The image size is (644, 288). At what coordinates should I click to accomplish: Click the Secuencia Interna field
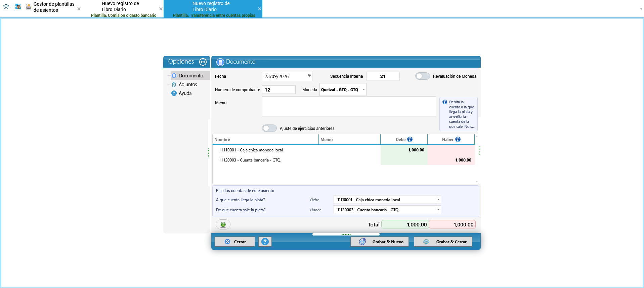pos(383,76)
